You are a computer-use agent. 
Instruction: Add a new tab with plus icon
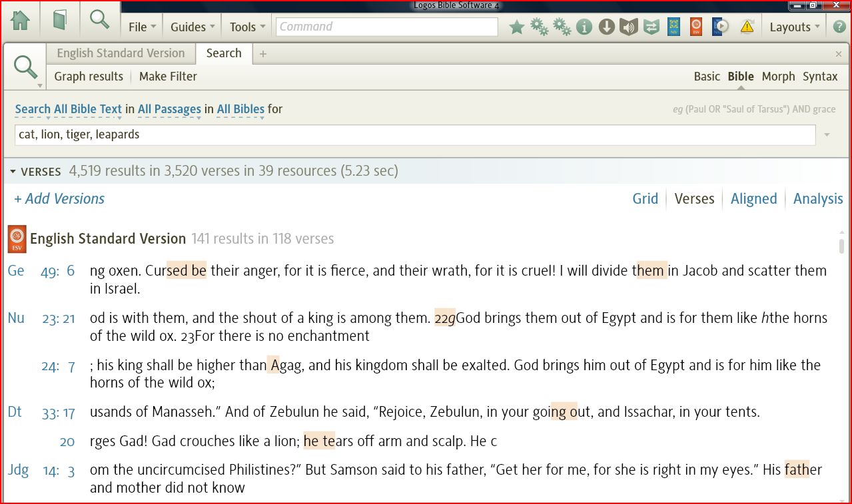pyautogui.click(x=263, y=54)
